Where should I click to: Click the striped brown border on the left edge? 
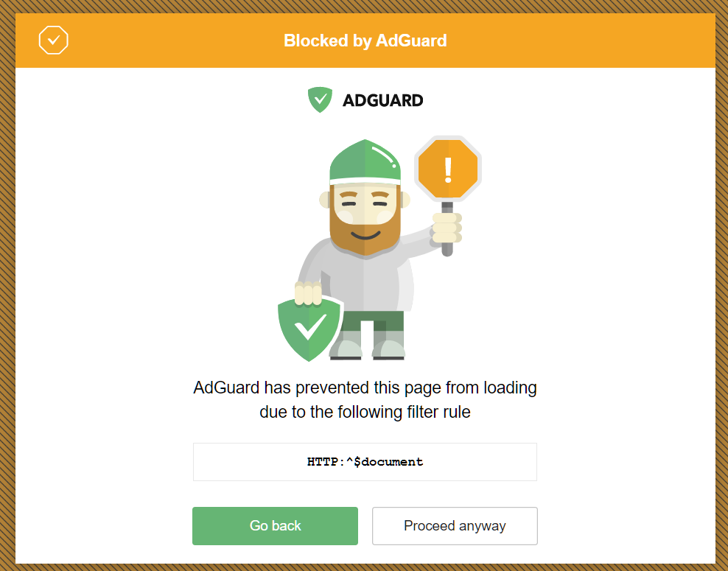point(7,295)
